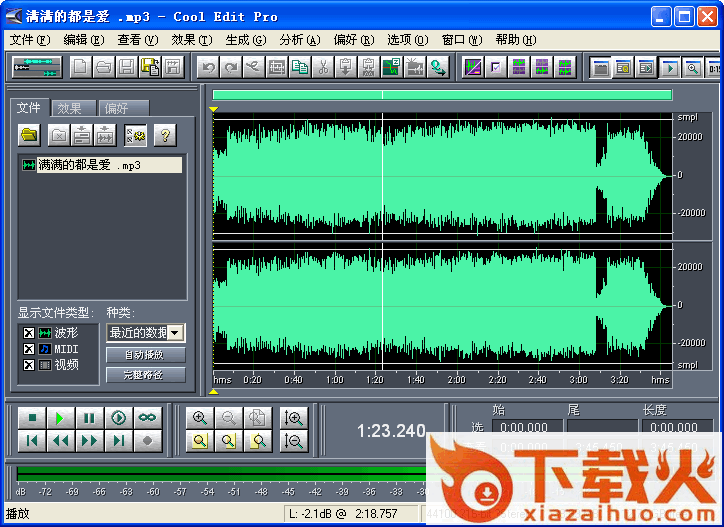This screenshot has height=527, width=724.
Task: Open the 偏好(R) menu
Action: coord(354,40)
